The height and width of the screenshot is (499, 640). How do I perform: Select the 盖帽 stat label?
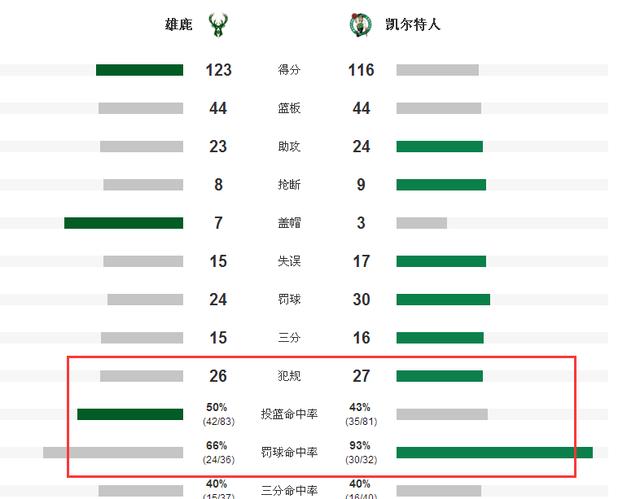point(289,223)
